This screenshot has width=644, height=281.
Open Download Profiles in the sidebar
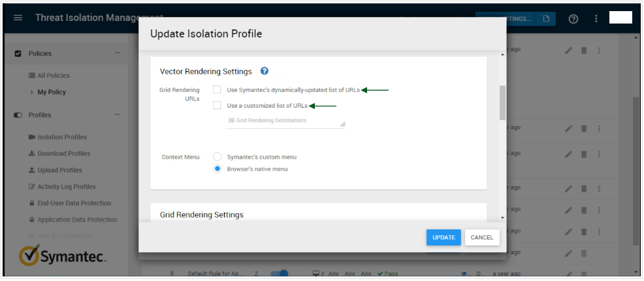pos(63,154)
